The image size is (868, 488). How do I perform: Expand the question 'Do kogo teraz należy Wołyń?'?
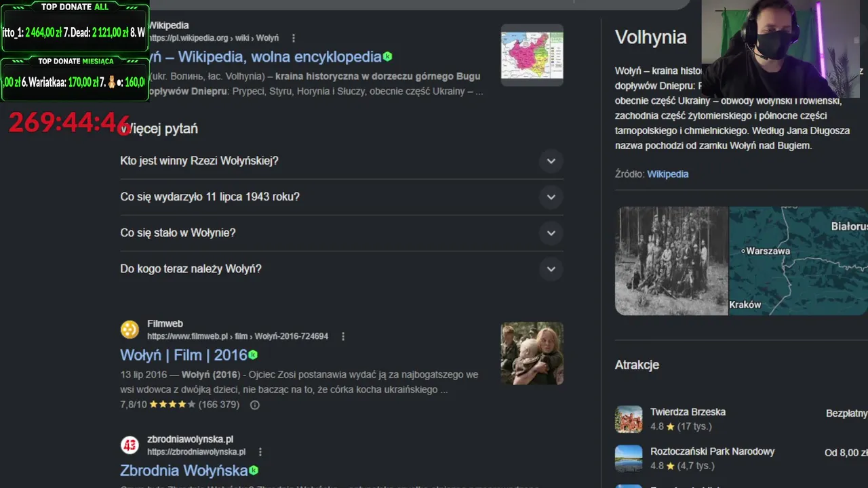coord(342,268)
